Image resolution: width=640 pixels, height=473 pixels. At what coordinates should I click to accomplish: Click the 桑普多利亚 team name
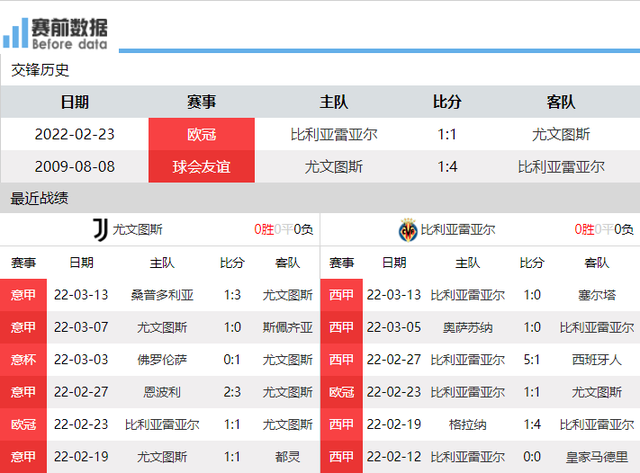pyautogui.click(x=162, y=295)
